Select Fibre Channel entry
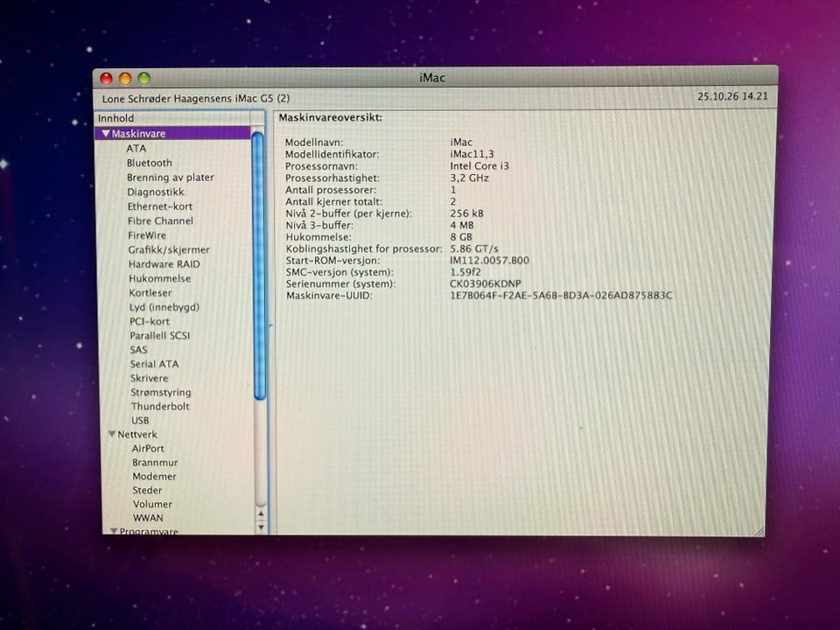 (x=160, y=220)
